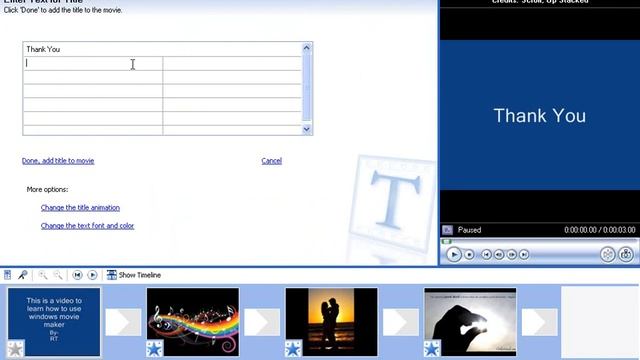Jump back with the monitor Back button

(486, 255)
